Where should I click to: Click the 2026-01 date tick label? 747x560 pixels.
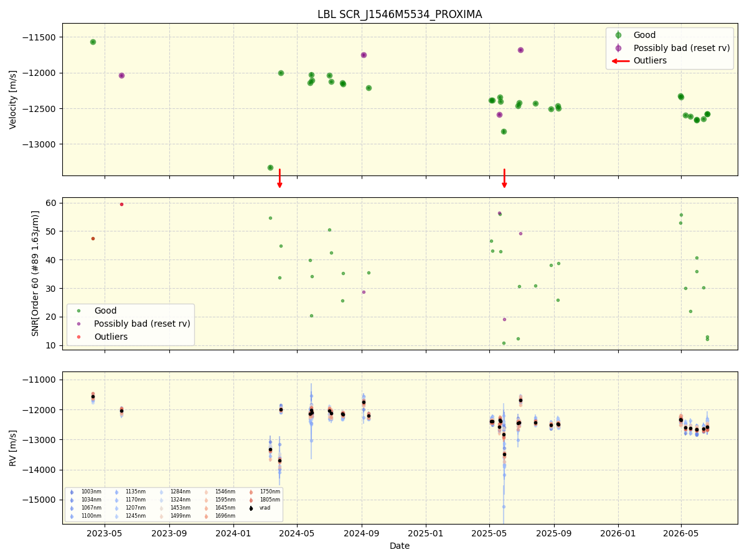pos(618,533)
